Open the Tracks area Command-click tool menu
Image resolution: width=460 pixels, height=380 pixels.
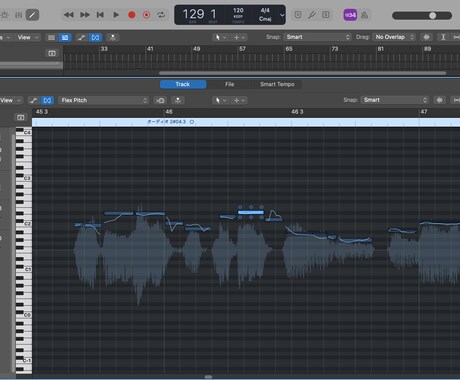click(239, 37)
